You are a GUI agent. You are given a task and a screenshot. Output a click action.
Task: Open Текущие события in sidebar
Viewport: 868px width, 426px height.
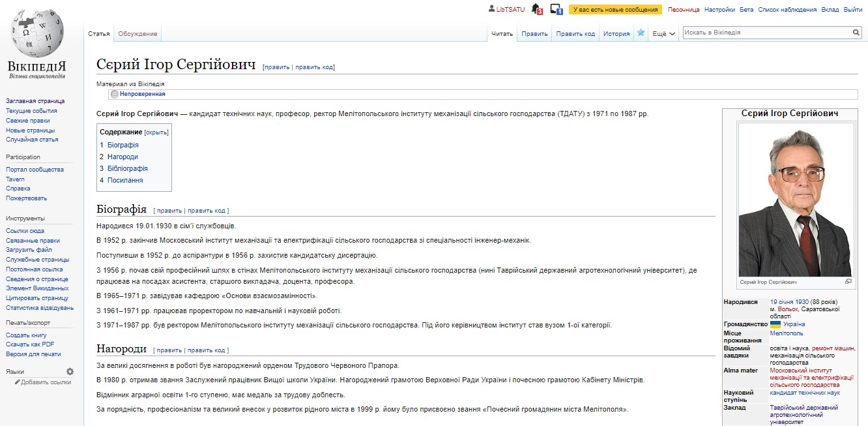pyautogui.click(x=31, y=111)
